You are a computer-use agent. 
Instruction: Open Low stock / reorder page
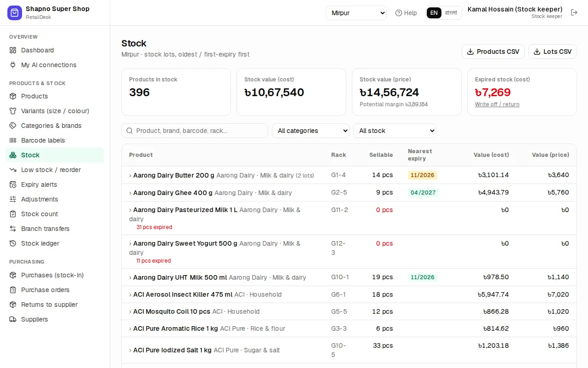(x=55, y=170)
